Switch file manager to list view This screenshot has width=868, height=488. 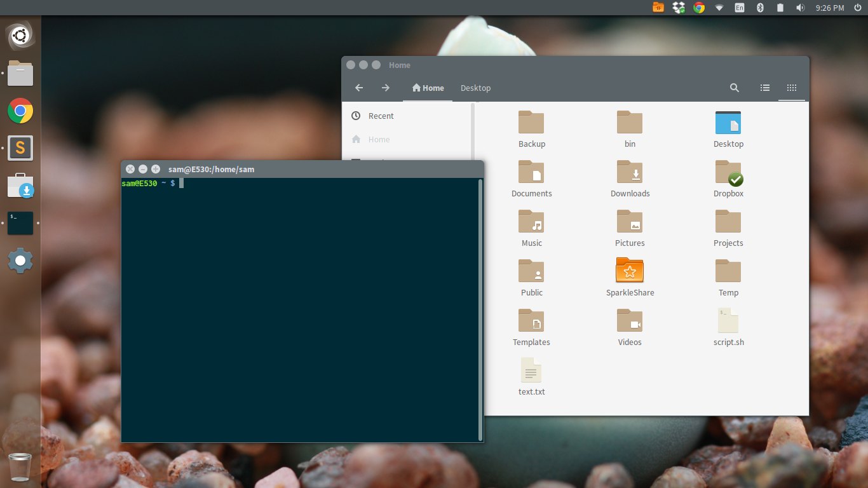(765, 88)
